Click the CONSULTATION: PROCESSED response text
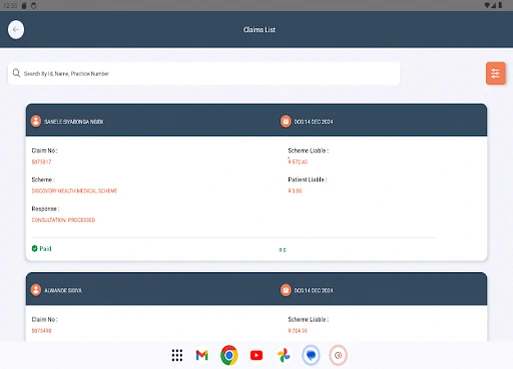 point(63,220)
